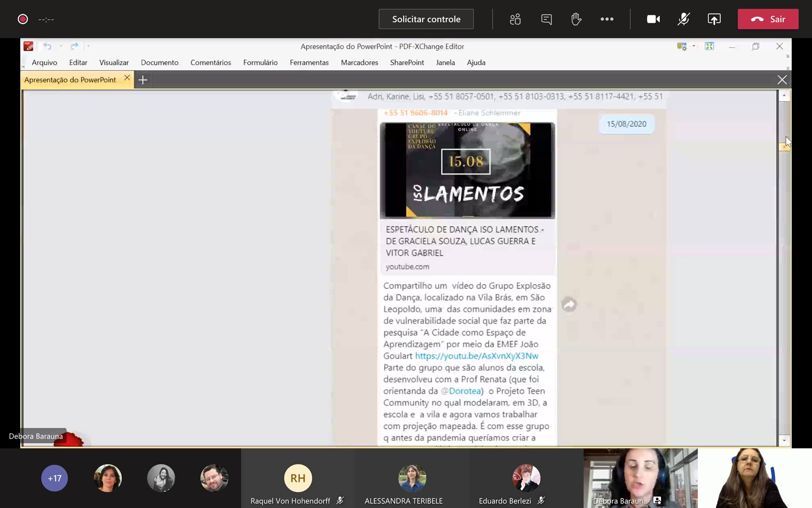Click the red recording indicator
Viewport: 812px width, 508px height.
coord(23,19)
